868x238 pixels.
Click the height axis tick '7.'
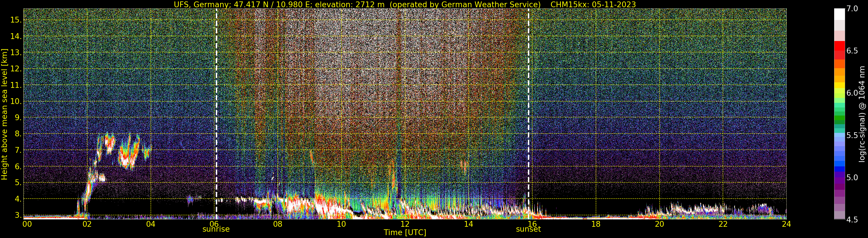(x=18, y=150)
